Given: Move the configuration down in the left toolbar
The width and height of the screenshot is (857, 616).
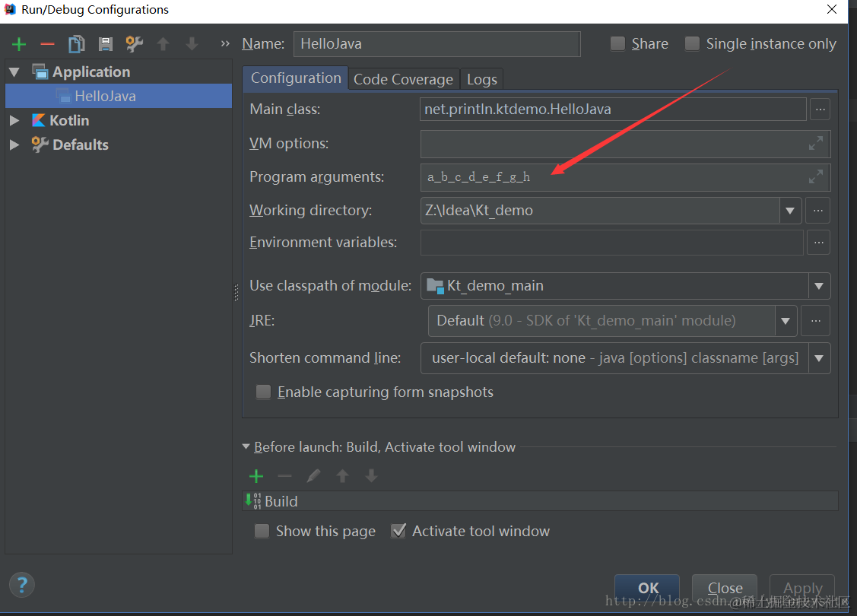Looking at the screenshot, I should tap(192, 44).
